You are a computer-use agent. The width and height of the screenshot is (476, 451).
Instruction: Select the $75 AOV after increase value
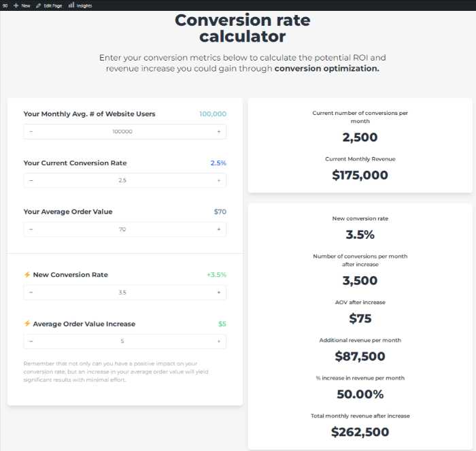click(x=360, y=318)
